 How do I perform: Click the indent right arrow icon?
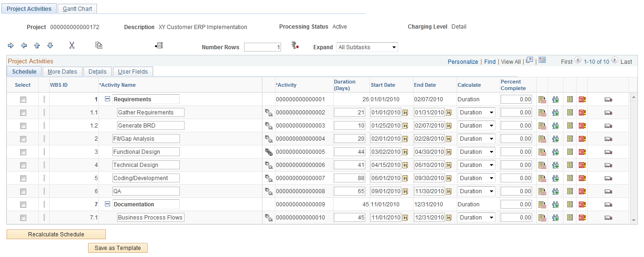[11, 45]
